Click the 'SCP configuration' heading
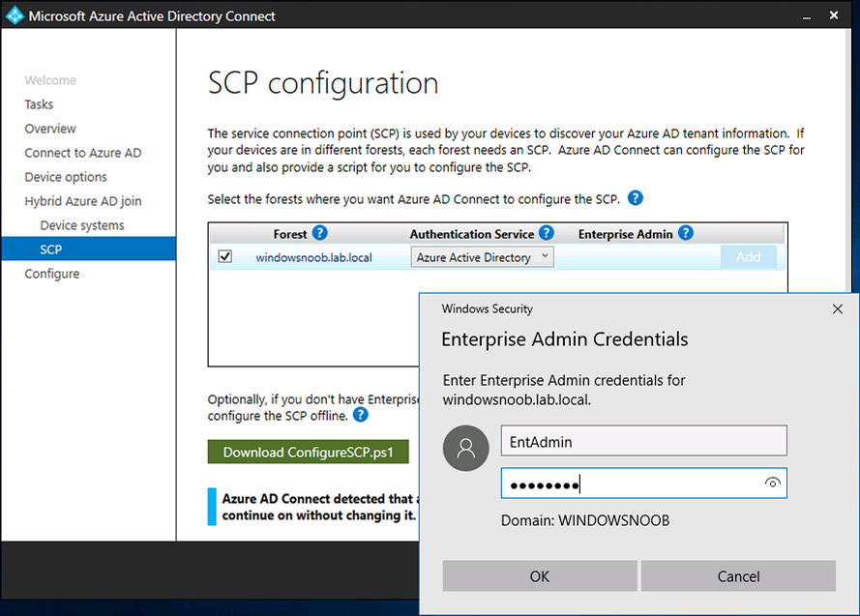 [x=323, y=84]
